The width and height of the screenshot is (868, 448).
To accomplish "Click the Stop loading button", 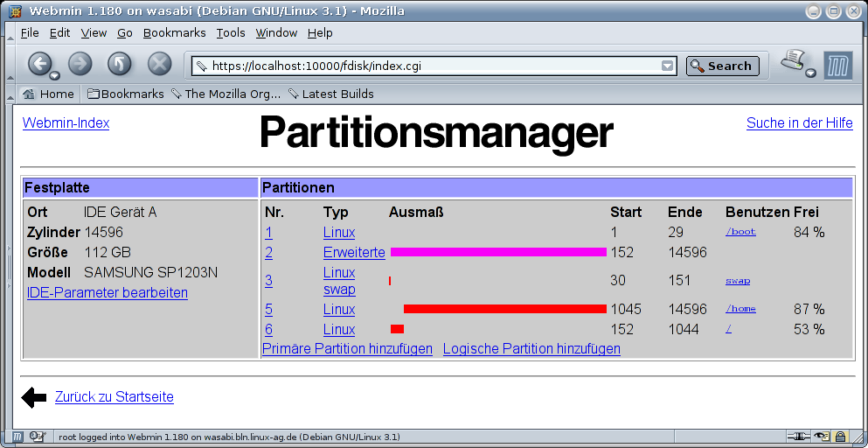I will tap(159, 65).
